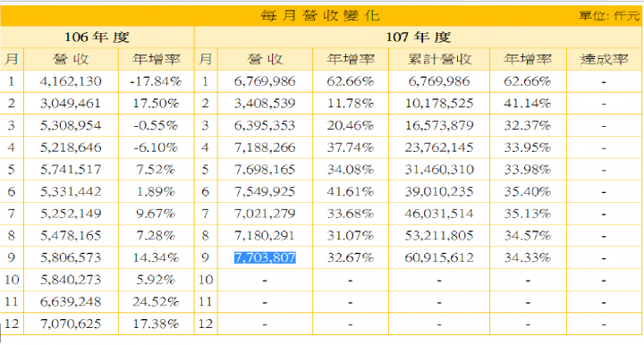The width and height of the screenshot is (644, 345).
Task: Select 106 April revenue 5,218,646
Action: coord(71,147)
